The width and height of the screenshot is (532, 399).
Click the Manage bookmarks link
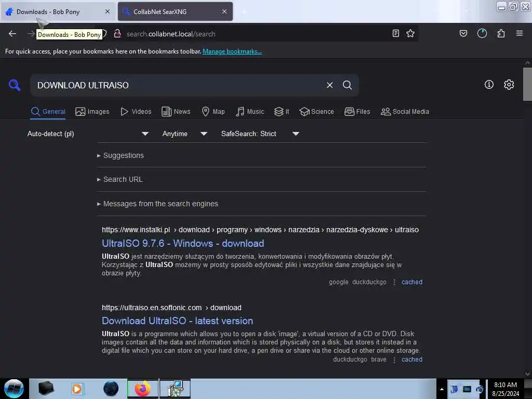(x=232, y=51)
